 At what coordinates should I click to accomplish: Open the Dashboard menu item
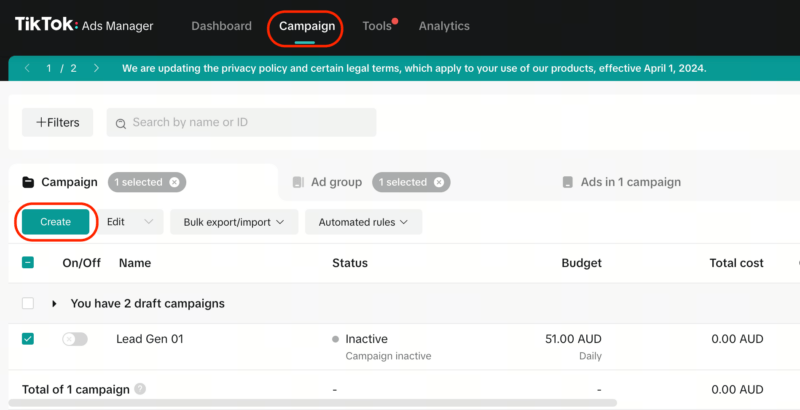pos(222,26)
